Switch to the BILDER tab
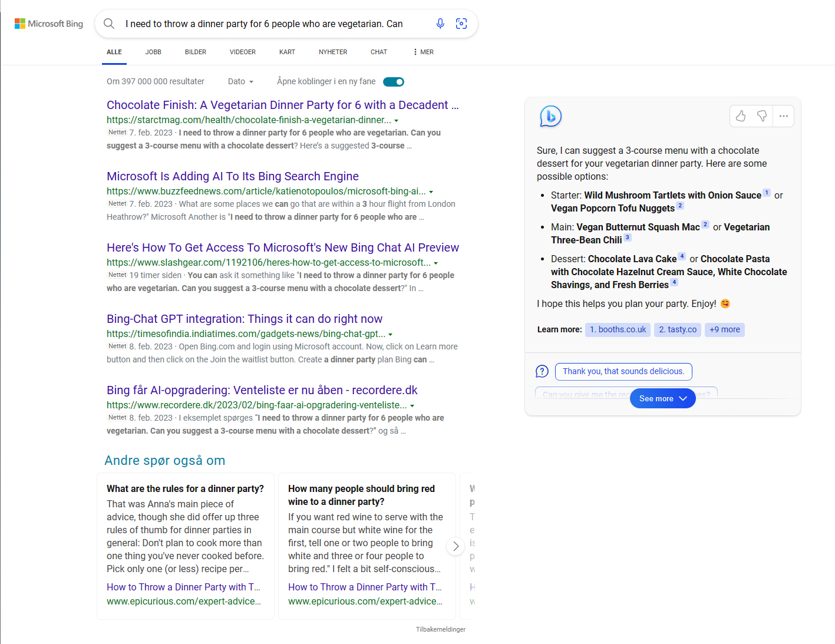Viewport: 835px width, 644px height. [x=196, y=52]
